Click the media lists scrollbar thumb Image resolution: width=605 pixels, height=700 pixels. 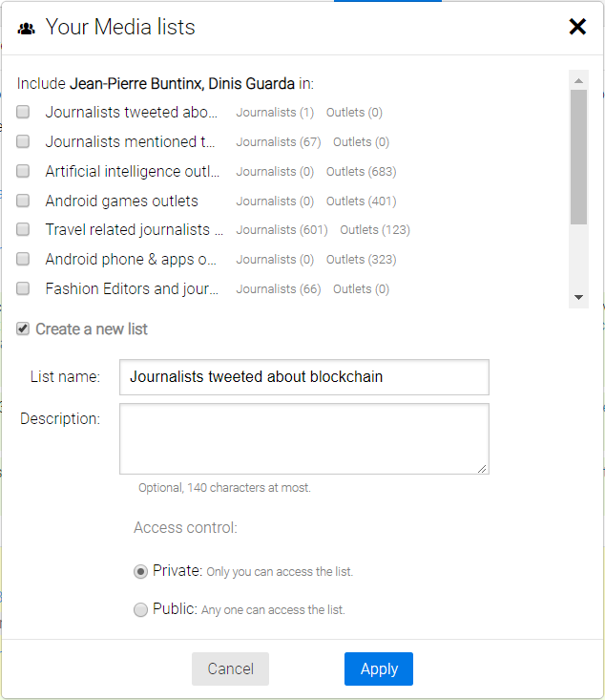(x=578, y=156)
